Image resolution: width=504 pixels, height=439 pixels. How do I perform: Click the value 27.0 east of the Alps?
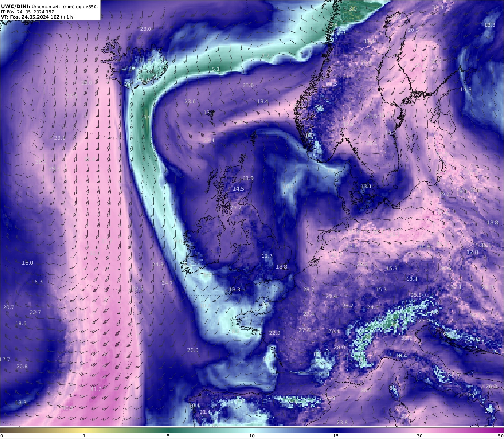pos(424,321)
